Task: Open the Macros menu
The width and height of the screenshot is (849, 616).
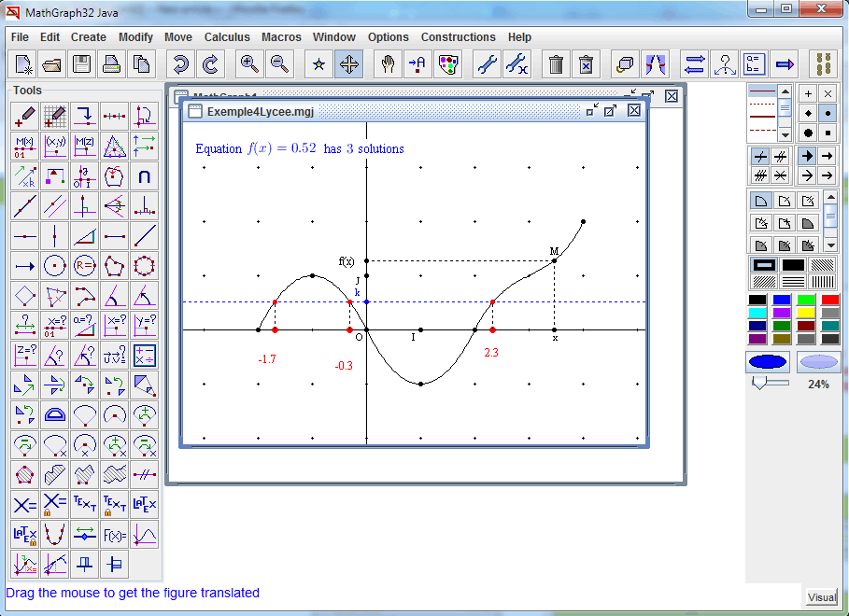Action: pos(281,37)
